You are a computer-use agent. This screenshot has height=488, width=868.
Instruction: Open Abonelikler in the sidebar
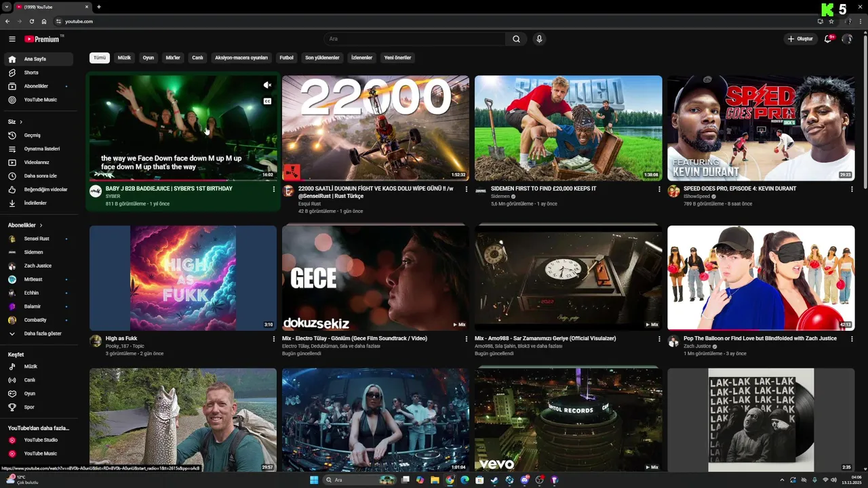coord(37,86)
